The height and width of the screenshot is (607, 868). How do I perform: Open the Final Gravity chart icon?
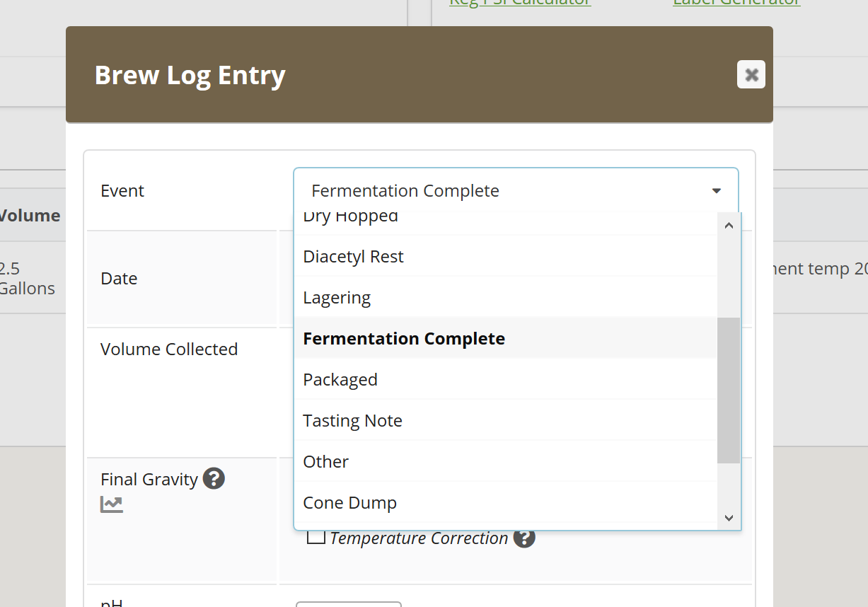(x=112, y=504)
